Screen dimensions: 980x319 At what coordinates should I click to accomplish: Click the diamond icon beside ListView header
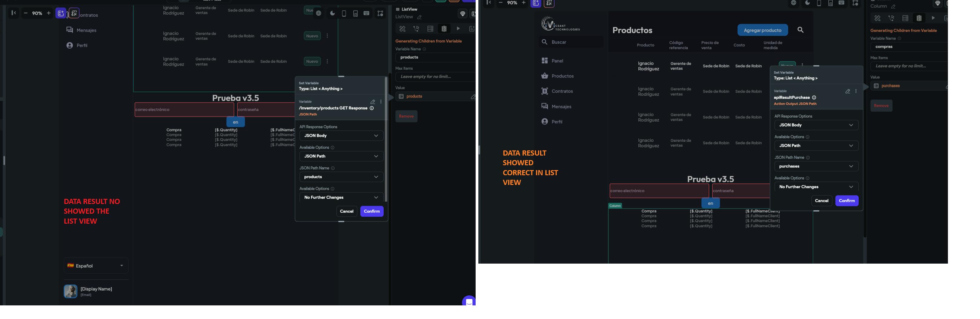[463, 14]
